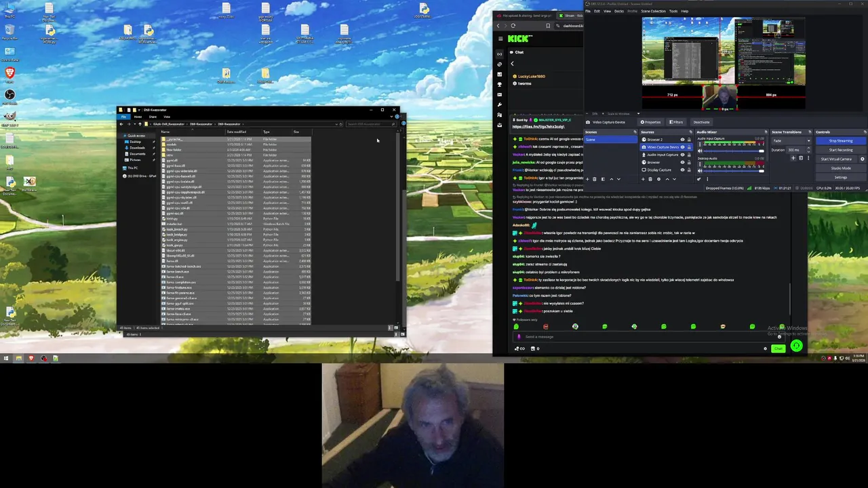Image resolution: width=868 pixels, height=488 pixels.
Task: Open source properties gear in Sources toolbar
Action: pos(659,179)
